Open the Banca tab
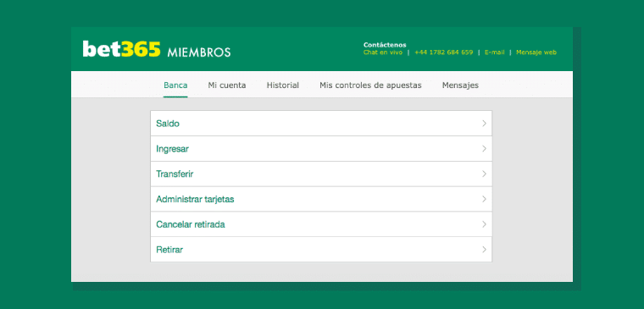Screen dimensions: 644x309 (x=175, y=86)
